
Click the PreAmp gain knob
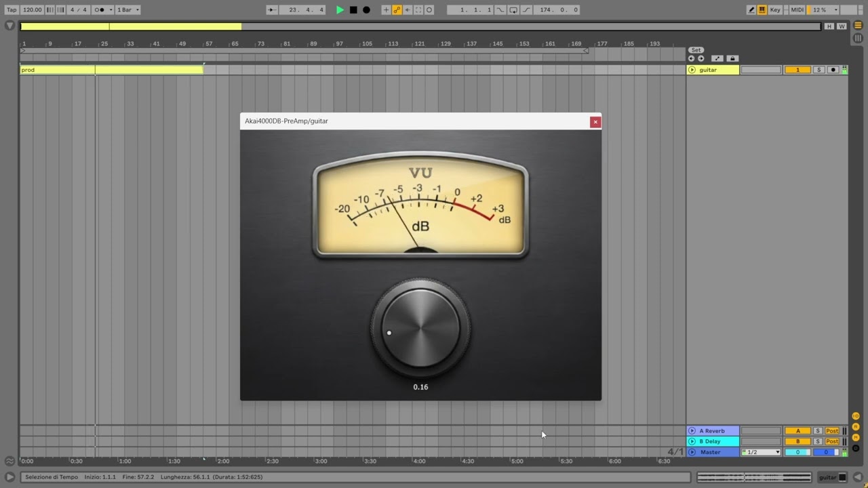click(x=420, y=329)
